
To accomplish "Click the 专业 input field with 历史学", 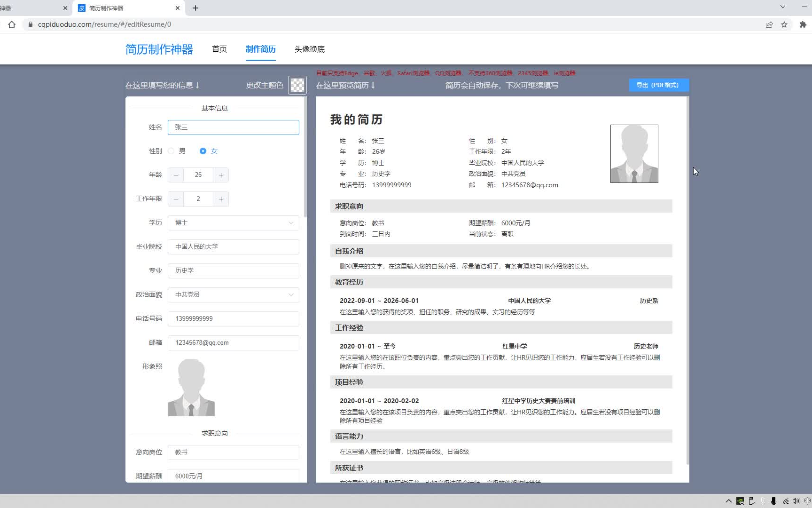I will (234, 271).
